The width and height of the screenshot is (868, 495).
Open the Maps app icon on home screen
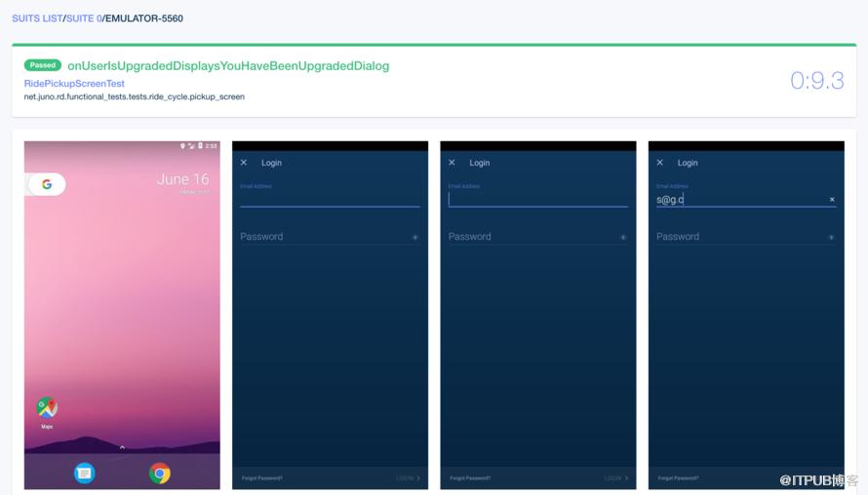pos(47,408)
